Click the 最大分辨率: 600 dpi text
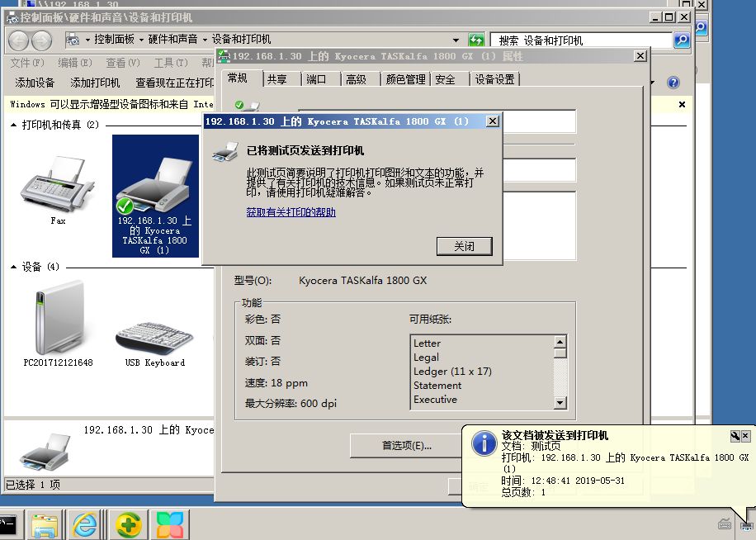756x540 pixels. click(291, 404)
